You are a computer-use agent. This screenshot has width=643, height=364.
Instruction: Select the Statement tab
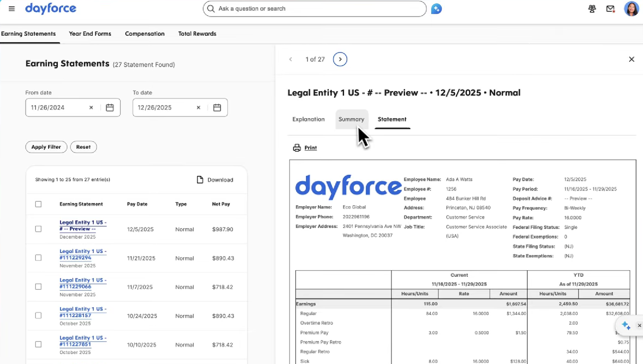(392, 119)
